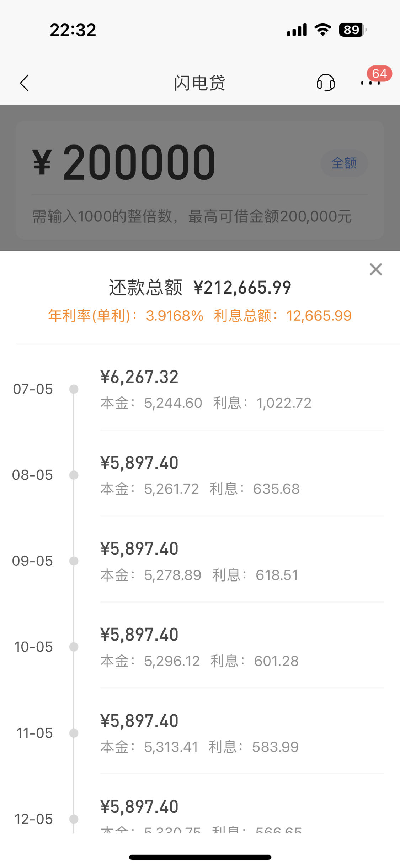Tap the 利息总额 12,665.99 text

[283, 316]
